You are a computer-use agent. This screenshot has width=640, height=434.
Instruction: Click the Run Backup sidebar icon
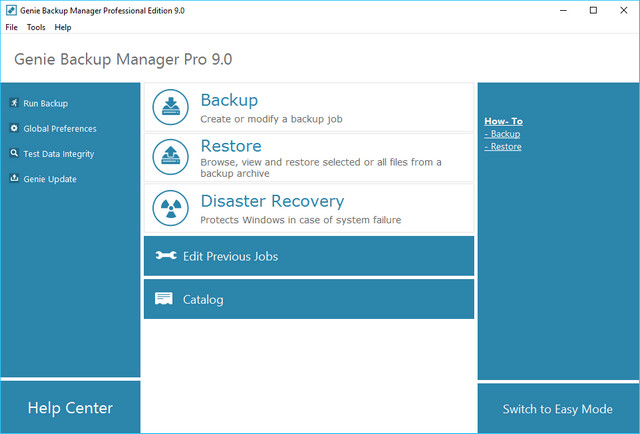[x=14, y=103]
